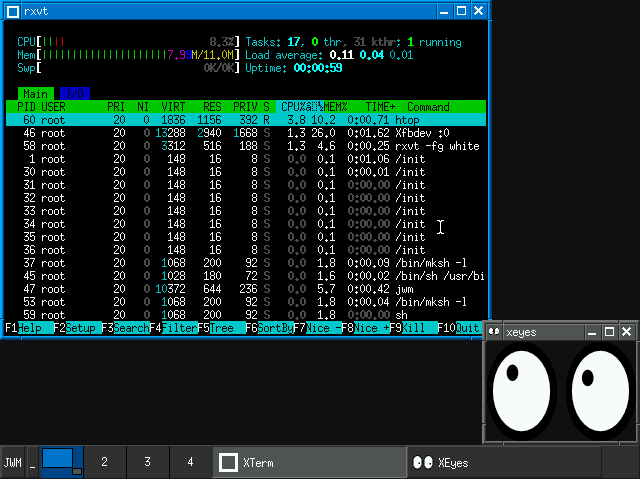The height and width of the screenshot is (479, 640).
Task: Click the show desktop button next to JWM
Action: pos(33,463)
